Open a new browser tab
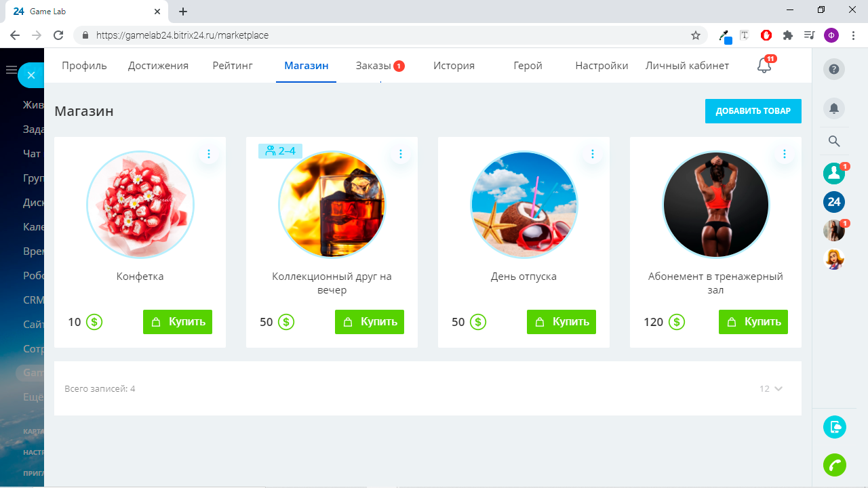The width and height of the screenshot is (868, 488). [183, 12]
